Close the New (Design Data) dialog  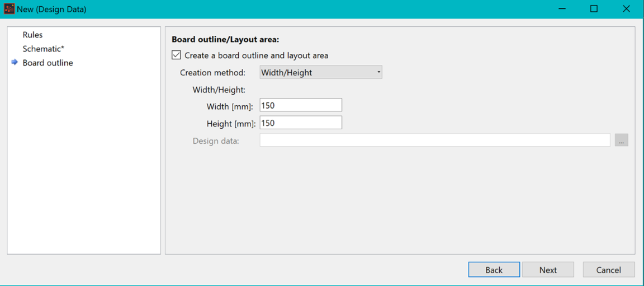(626, 9)
